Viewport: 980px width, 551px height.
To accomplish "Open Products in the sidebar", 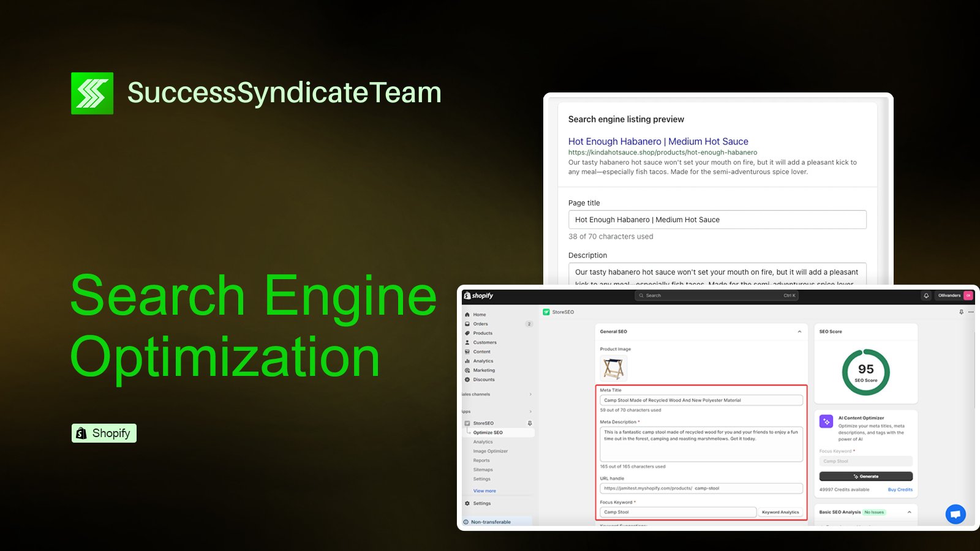I will [x=482, y=333].
